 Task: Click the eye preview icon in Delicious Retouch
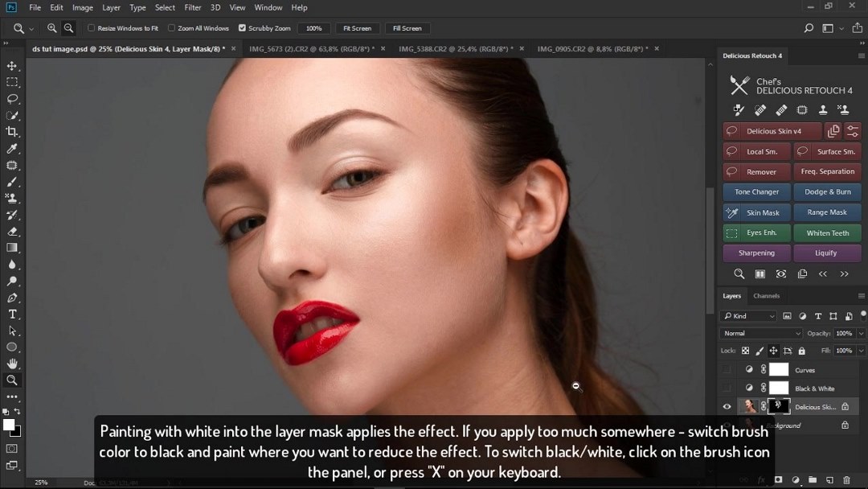pos(781,273)
